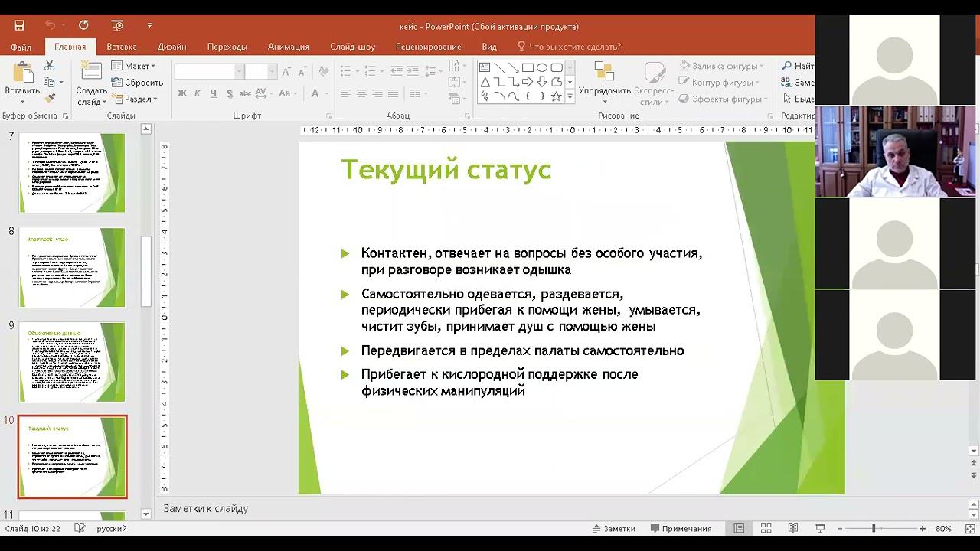Toggle Примечания comments pane in status bar
The height and width of the screenshot is (551, 980).
pos(681,528)
